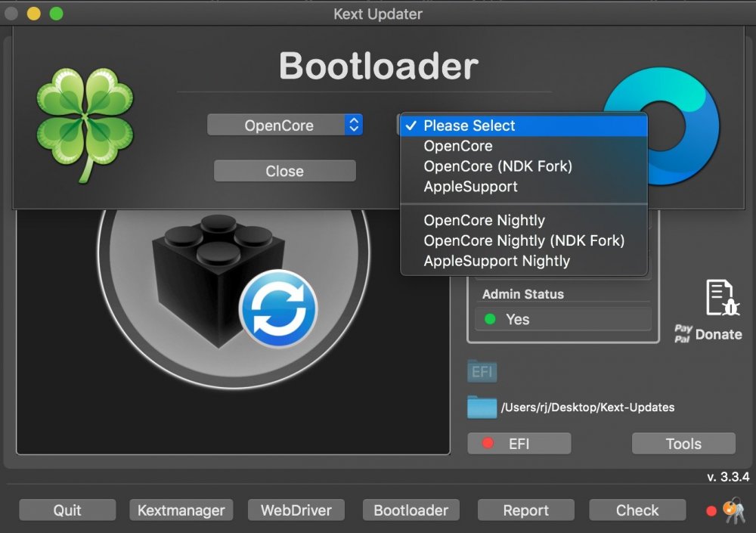Click the dimmed EFI folder icon
Screen dimensions: 756x533
482,371
